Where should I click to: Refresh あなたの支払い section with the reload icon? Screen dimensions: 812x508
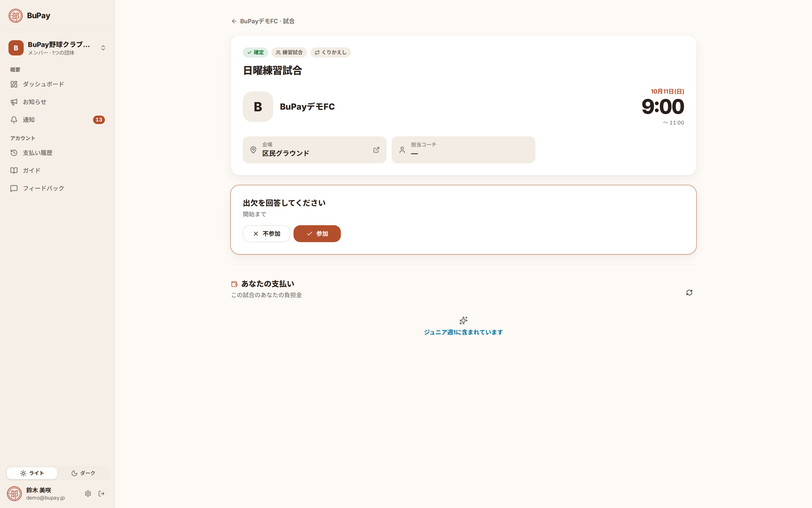(x=689, y=293)
